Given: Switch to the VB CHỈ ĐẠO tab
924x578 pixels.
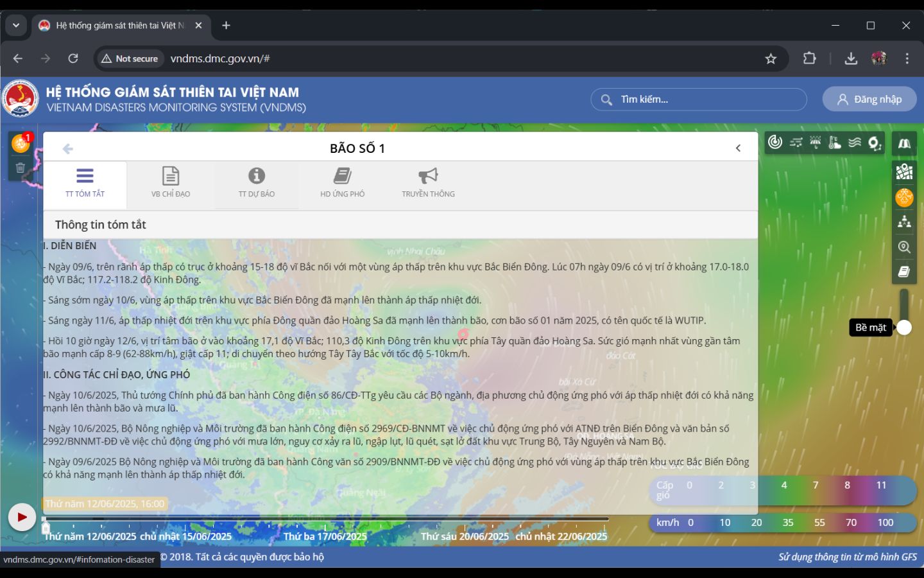Looking at the screenshot, I should [171, 182].
